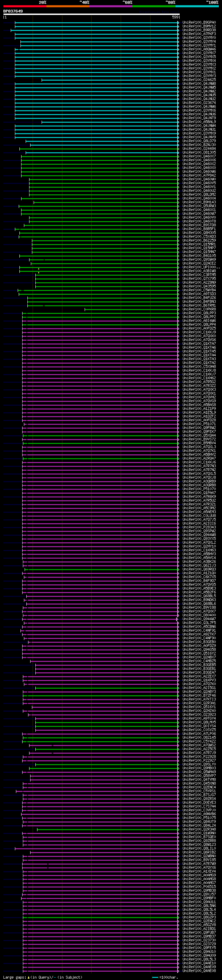The image size is (222, 980).
Task: Select the UniRef100_B9STD8 label
Action: point(199,225)
